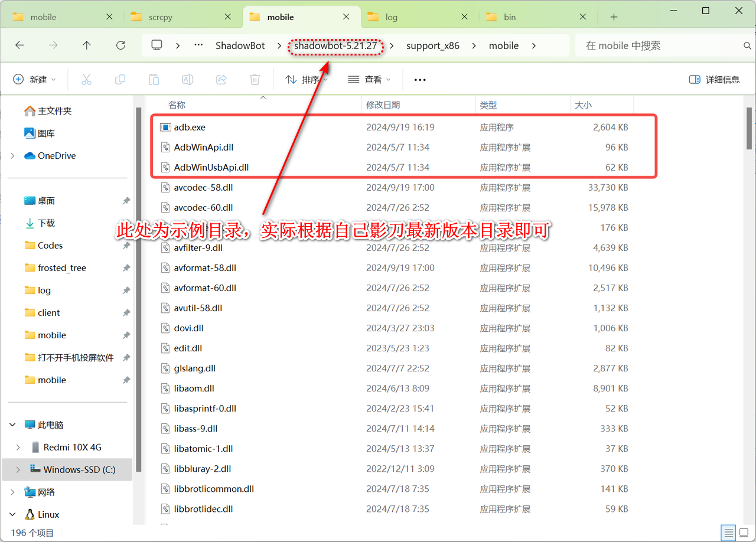Click support_x86 in the address breadcrumb
Screen dimensions: 756x542
coord(432,45)
